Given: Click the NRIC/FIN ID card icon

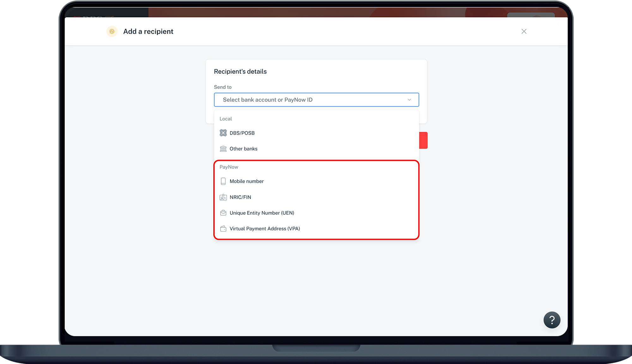Looking at the screenshot, I should (x=223, y=197).
